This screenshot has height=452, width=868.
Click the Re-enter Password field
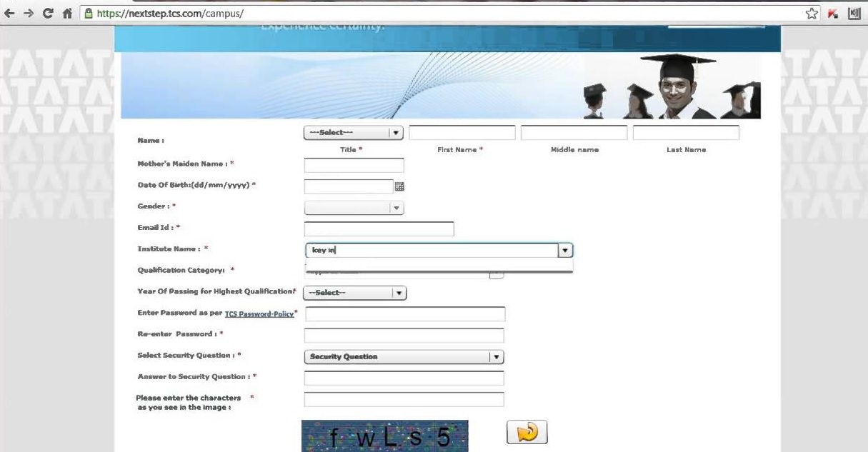[404, 336]
